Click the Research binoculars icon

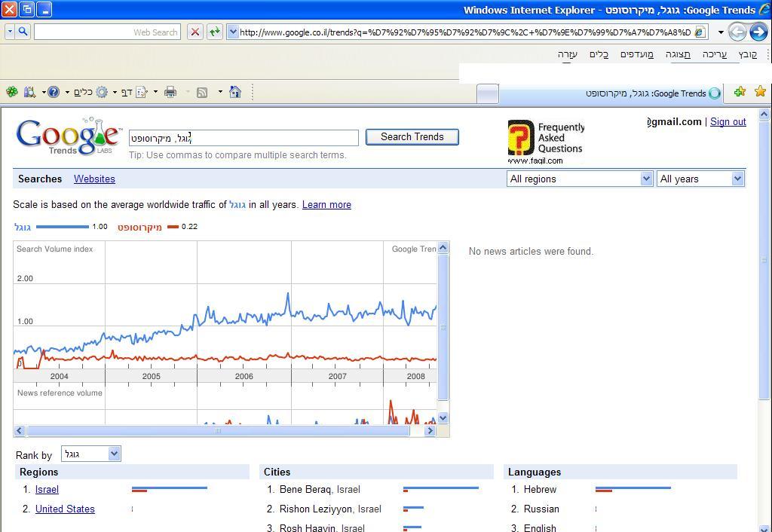click(x=30, y=92)
